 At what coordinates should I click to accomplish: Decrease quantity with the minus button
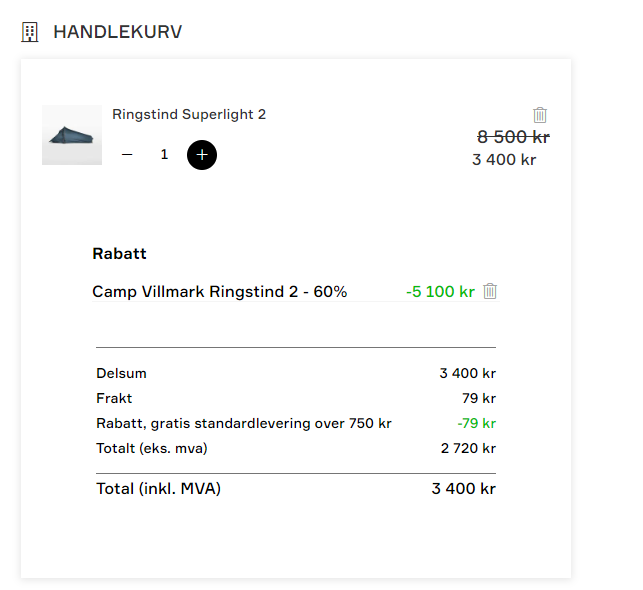(x=127, y=155)
